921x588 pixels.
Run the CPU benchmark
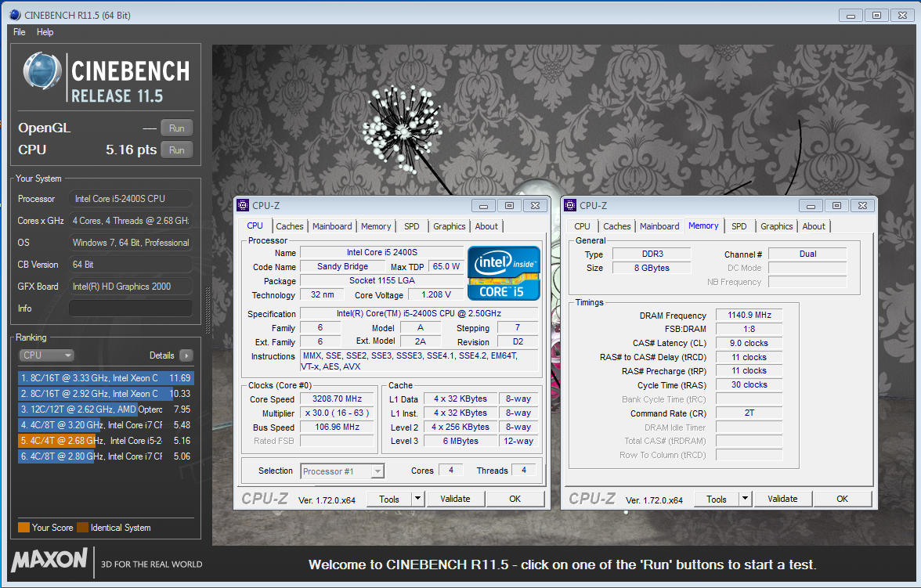[177, 150]
